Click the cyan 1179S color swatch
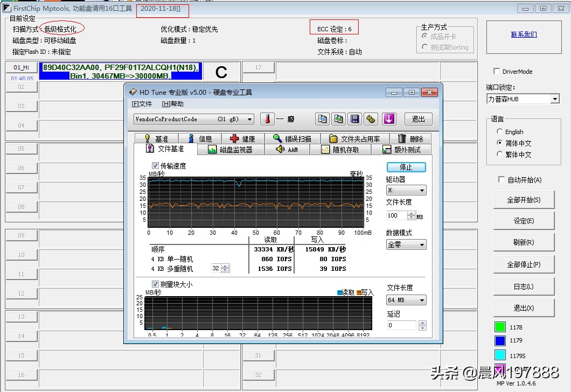The width and height of the screenshot is (571, 392). point(500,355)
